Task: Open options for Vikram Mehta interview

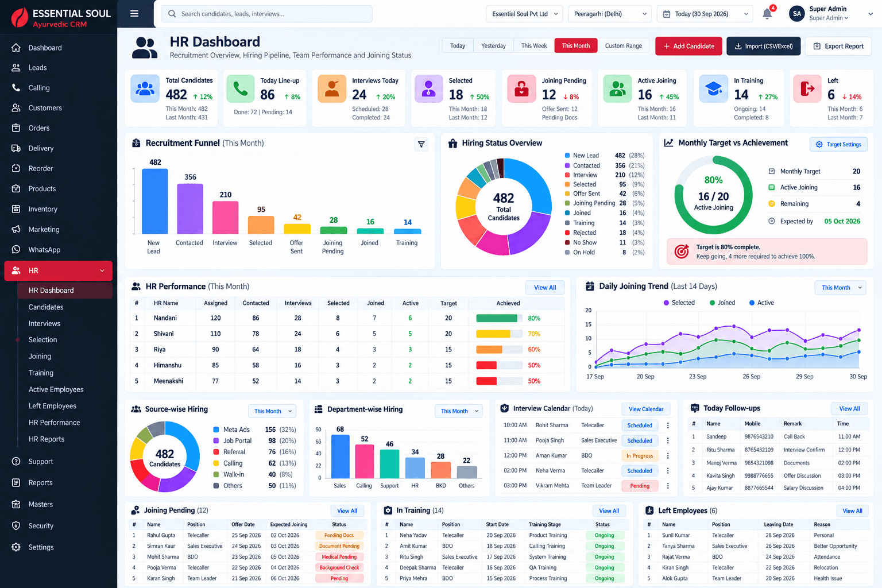Action: click(668, 486)
